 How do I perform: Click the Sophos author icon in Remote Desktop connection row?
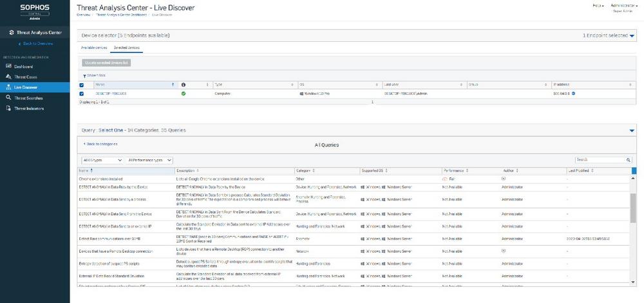click(504, 251)
